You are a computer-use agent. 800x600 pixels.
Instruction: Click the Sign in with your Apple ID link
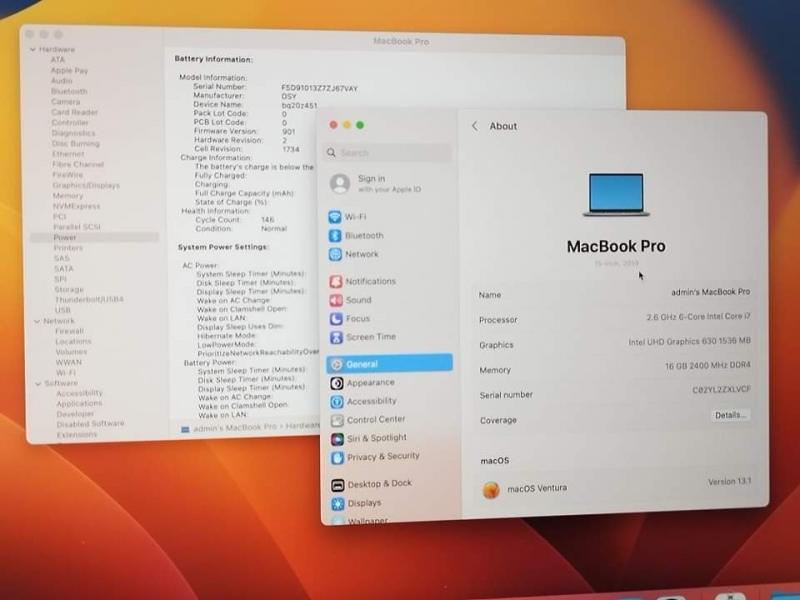389,184
